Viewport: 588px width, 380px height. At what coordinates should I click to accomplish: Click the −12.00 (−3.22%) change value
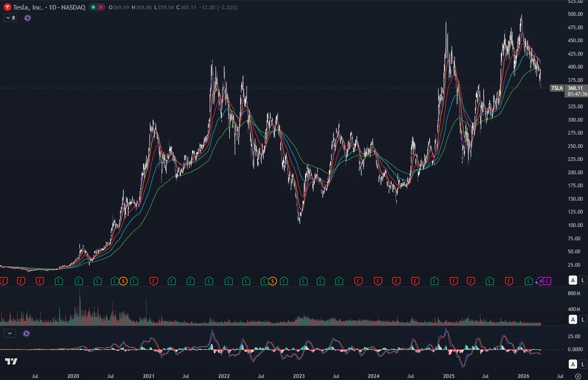coord(219,7)
